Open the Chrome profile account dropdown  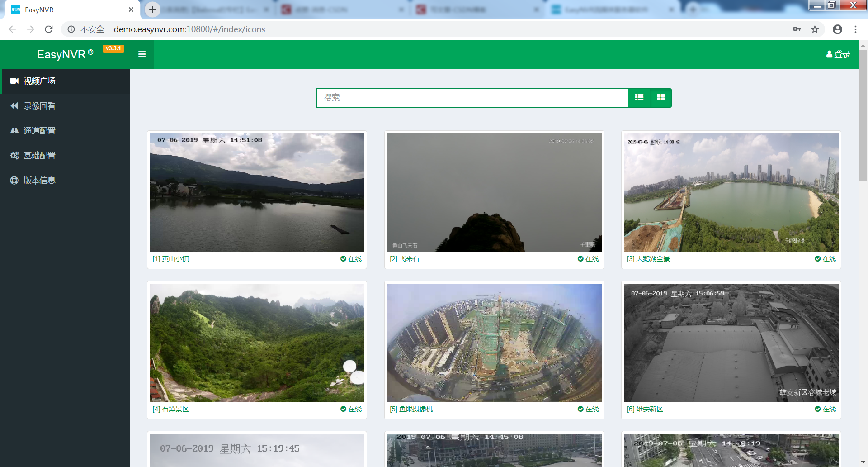tap(837, 29)
